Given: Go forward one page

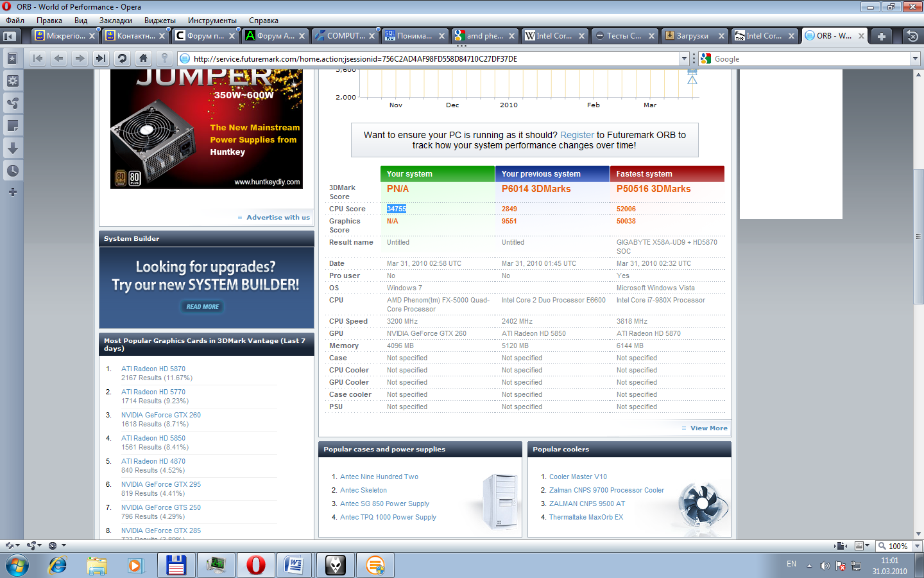Looking at the screenshot, I should pyautogui.click(x=80, y=58).
